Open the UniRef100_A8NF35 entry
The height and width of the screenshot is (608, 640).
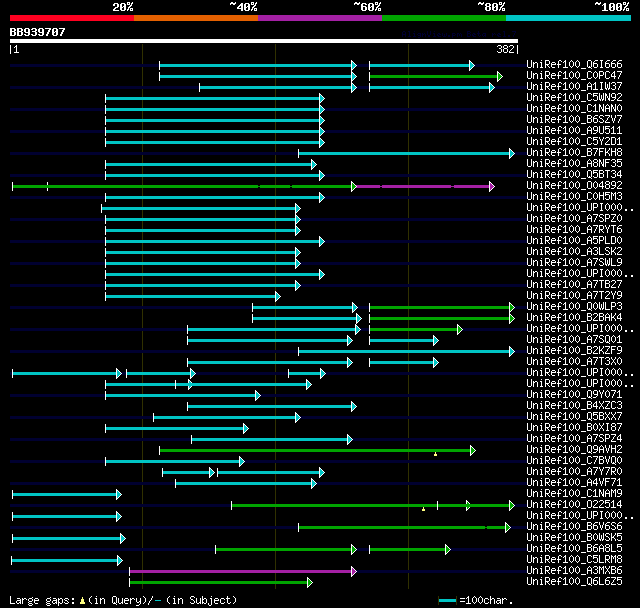click(x=574, y=164)
